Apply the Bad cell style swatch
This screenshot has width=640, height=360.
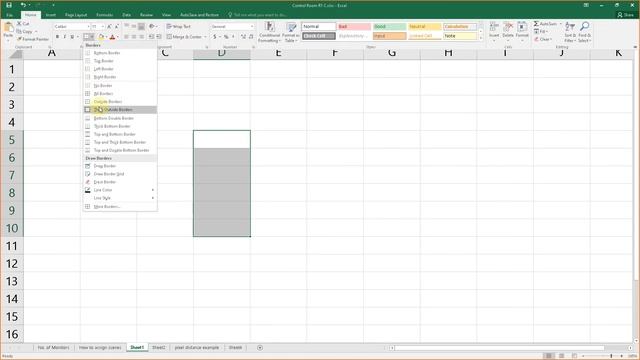pos(354,27)
